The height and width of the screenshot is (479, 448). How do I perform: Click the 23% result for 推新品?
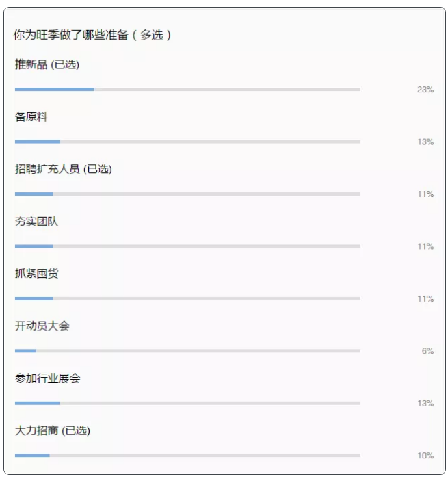tap(425, 90)
